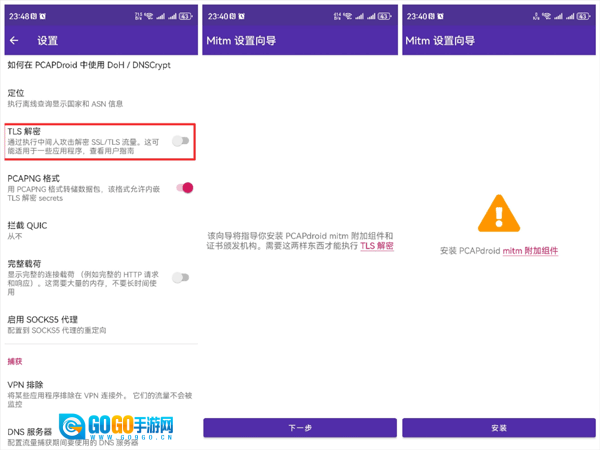Open the VPN 排除 setting
The height and width of the screenshot is (450, 600).
(80, 390)
